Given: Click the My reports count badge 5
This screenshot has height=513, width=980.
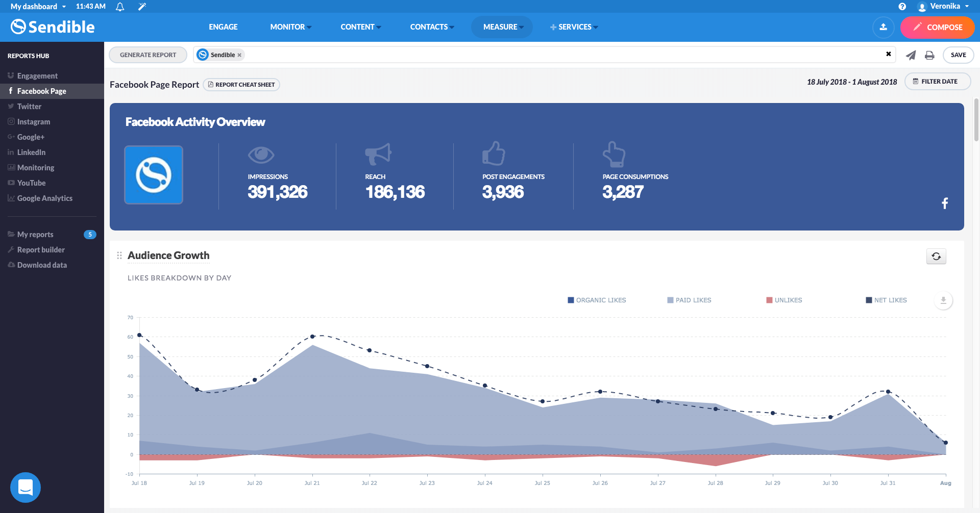Looking at the screenshot, I should (90, 235).
